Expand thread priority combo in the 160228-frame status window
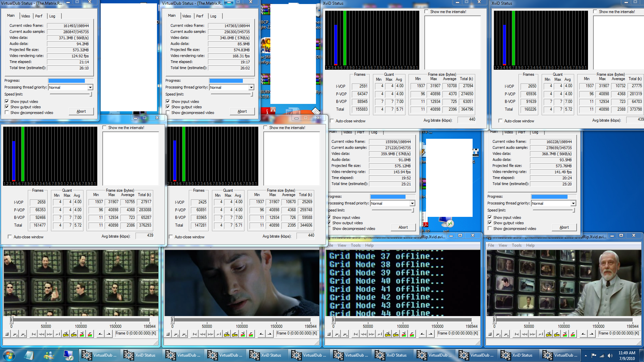 573,203
